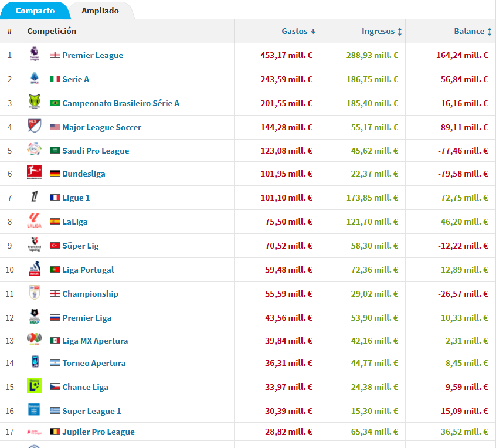Open the Saudi Pro League link
496x448 pixels.
click(x=96, y=151)
